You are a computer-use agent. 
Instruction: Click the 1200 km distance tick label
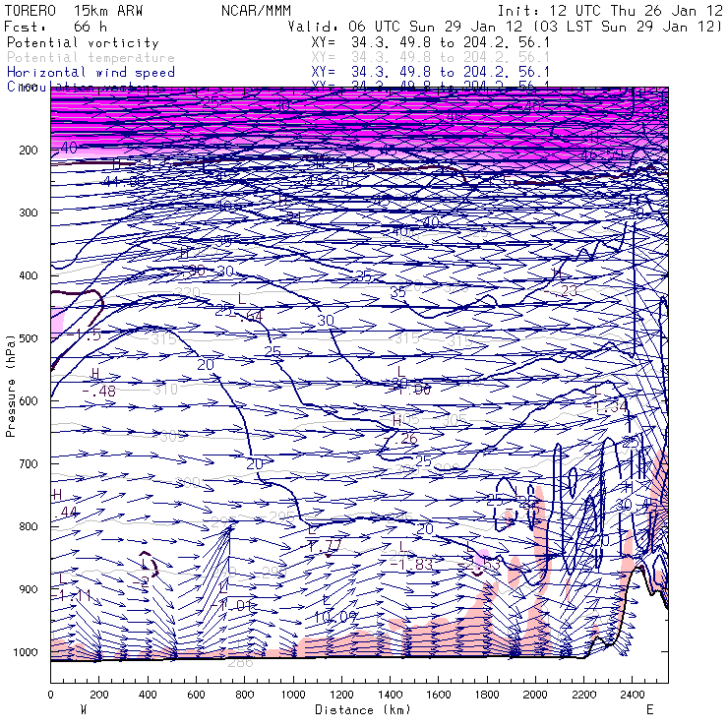(x=341, y=696)
